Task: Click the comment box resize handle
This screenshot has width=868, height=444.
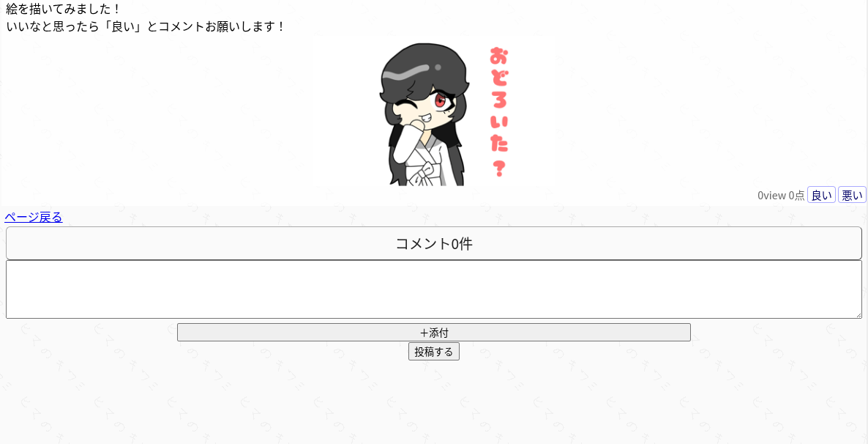Action: (x=858, y=315)
